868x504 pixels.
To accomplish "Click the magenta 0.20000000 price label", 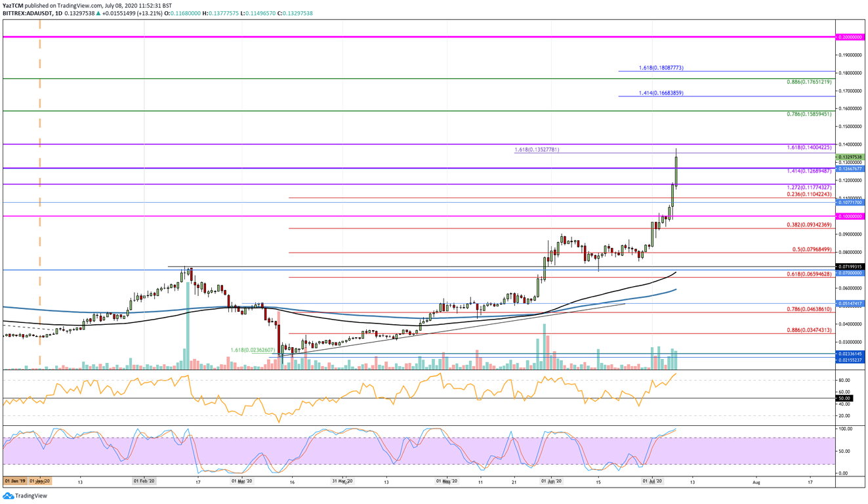I will coord(851,37).
